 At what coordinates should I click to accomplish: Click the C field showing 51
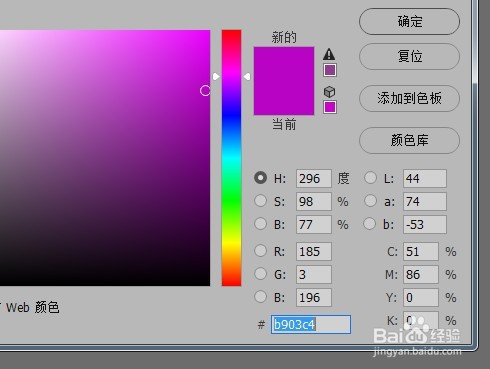coord(421,251)
